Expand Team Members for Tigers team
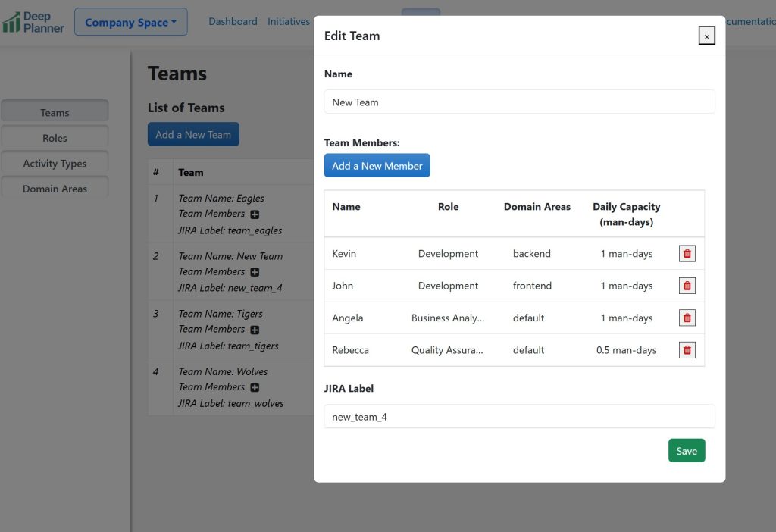 [x=255, y=330]
